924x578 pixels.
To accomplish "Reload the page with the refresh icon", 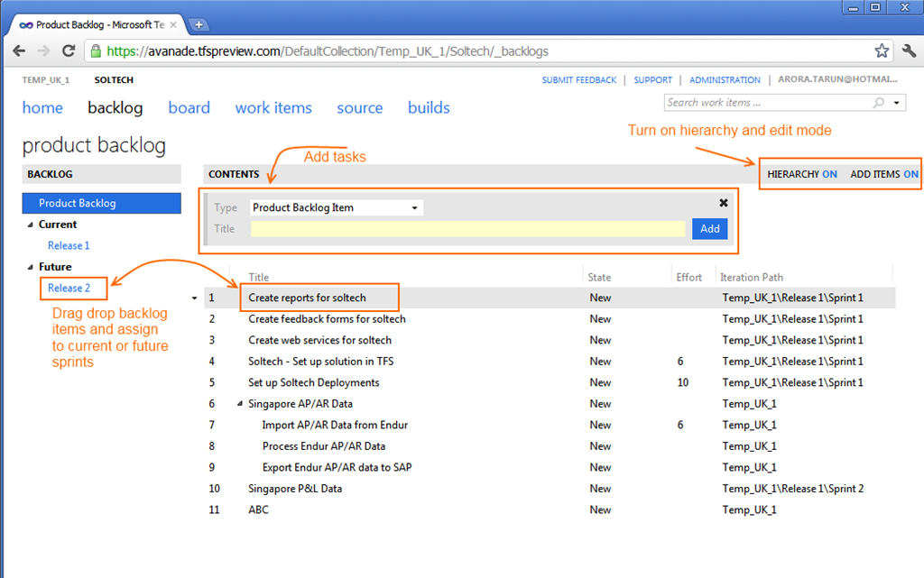I will (x=69, y=51).
